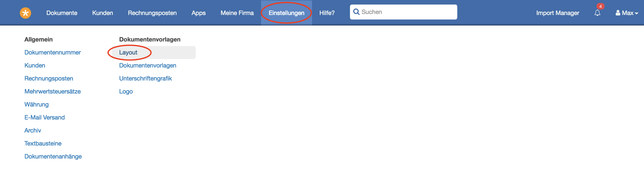The height and width of the screenshot is (172, 644).
Task: Open the Import Manager link
Action: pyautogui.click(x=557, y=13)
